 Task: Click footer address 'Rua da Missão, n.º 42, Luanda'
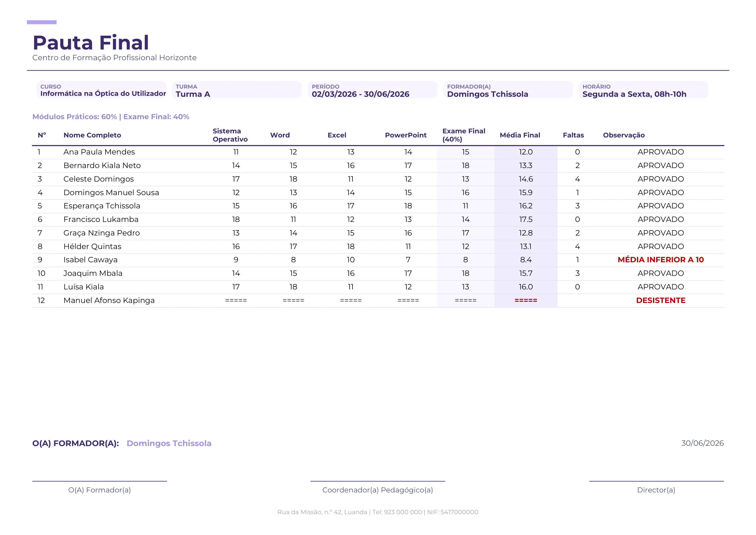pos(322,512)
